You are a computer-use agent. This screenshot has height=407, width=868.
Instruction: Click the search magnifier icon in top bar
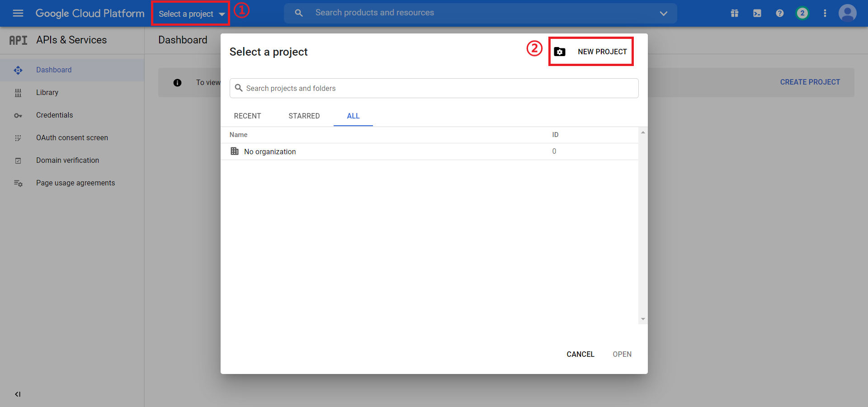tap(299, 13)
